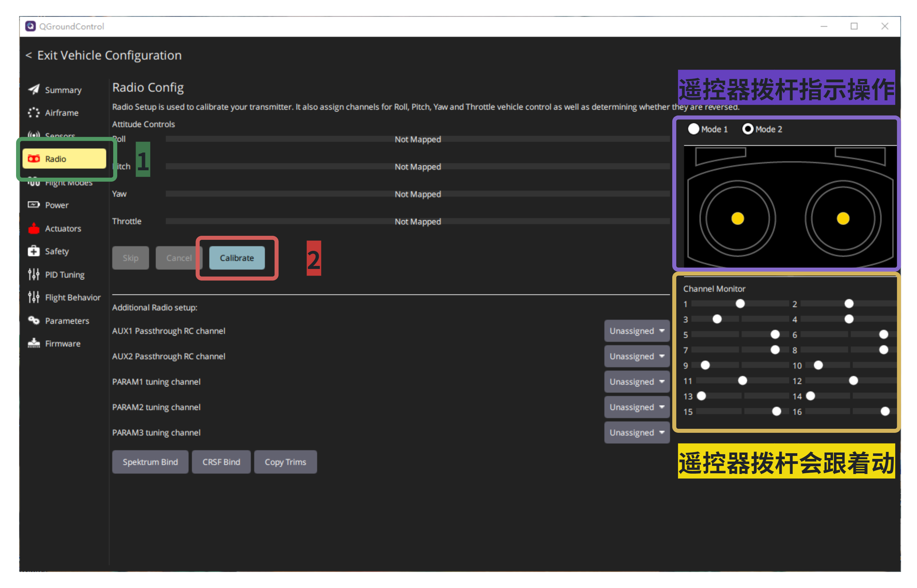The image size is (917, 588).
Task: Open the Firmware download icon
Action: (33, 343)
